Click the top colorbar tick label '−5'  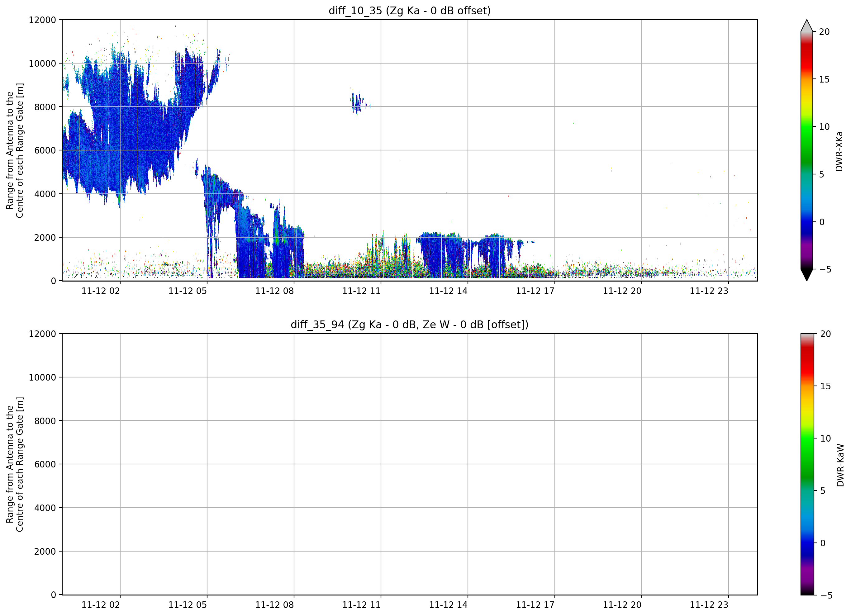pos(825,269)
